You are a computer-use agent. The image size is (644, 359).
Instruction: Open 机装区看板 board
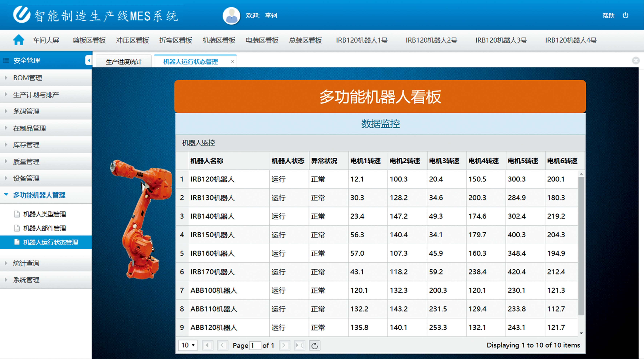point(219,40)
